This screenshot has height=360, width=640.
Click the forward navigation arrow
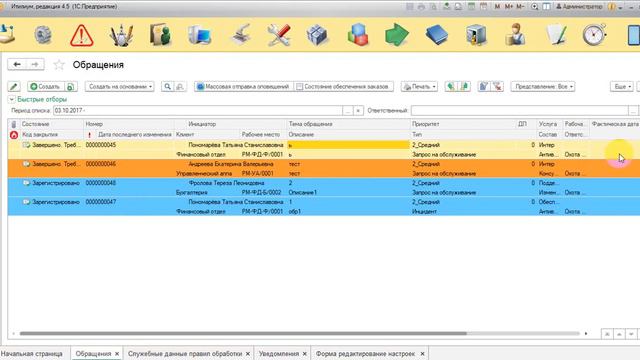[35, 64]
